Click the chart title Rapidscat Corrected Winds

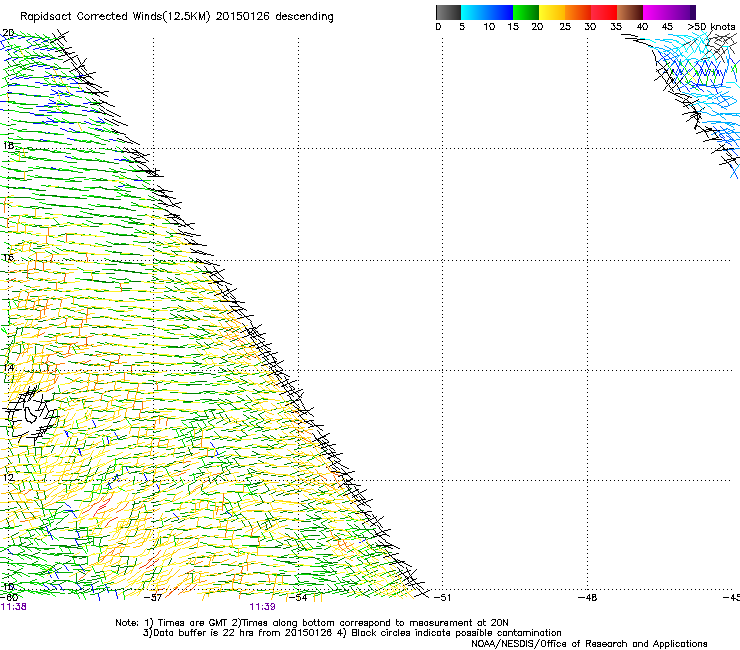pos(177,17)
